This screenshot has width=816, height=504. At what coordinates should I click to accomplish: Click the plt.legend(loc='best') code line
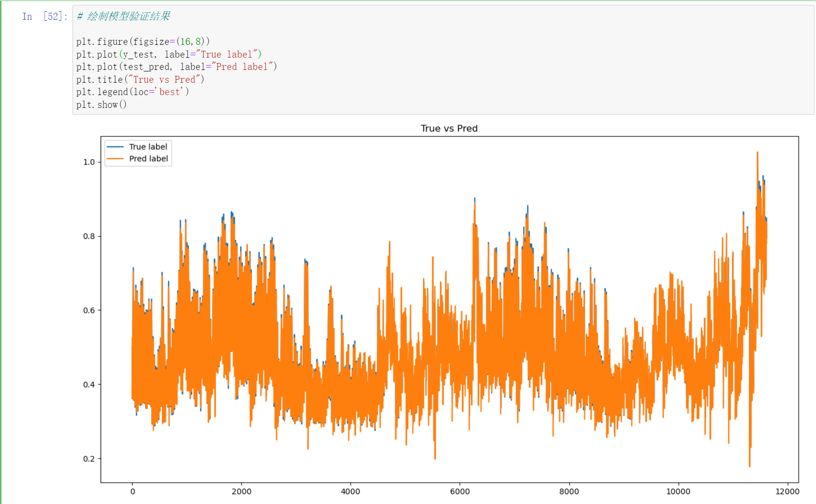click(x=133, y=92)
